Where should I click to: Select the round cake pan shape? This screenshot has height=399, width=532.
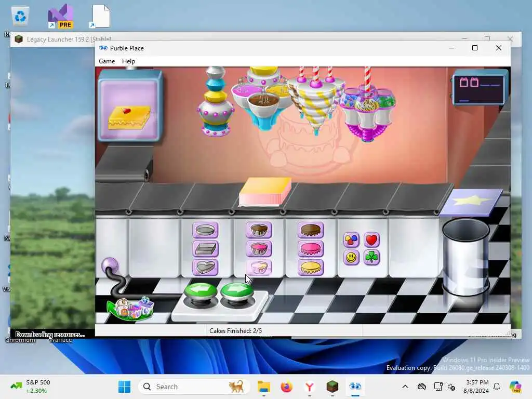(205, 230)
